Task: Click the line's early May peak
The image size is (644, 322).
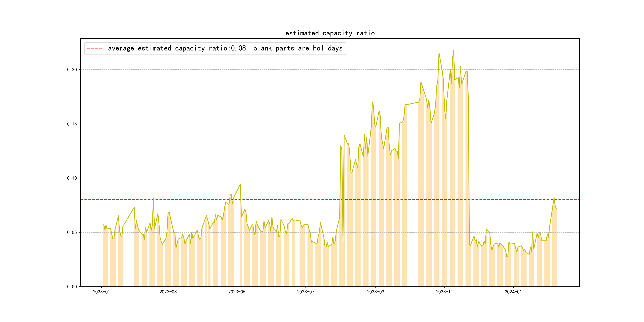Action: [240, 184]
